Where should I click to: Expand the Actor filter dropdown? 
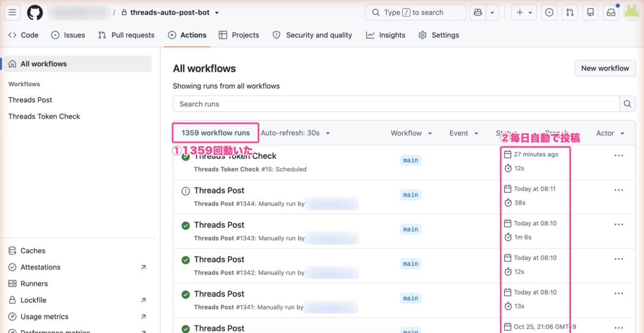click(x=610, y=133)
